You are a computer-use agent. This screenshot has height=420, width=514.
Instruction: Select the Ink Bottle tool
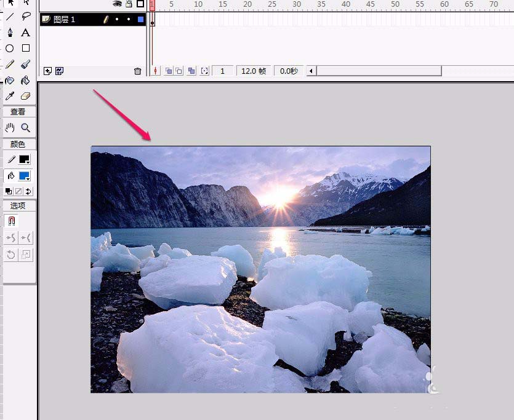click(9, 80)
